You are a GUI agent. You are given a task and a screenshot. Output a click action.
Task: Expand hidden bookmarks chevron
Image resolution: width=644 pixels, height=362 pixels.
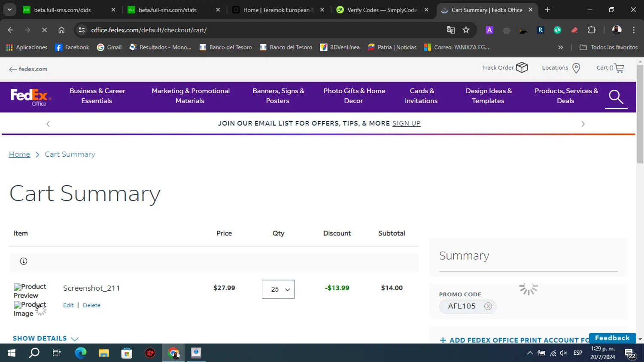tap(560, 47)
